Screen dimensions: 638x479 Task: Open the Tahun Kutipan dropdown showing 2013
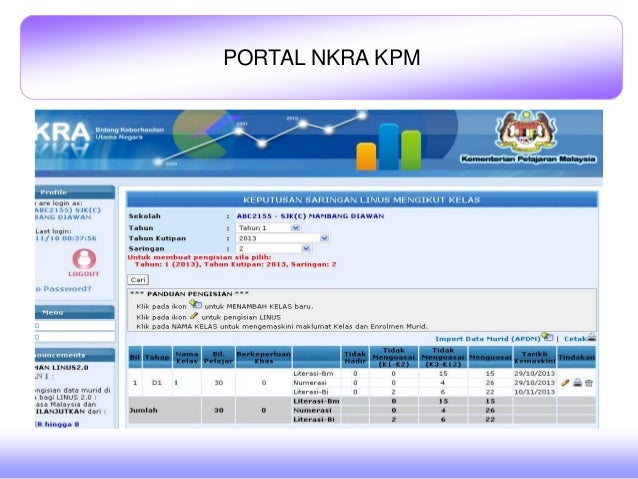(x=283, y=238)
